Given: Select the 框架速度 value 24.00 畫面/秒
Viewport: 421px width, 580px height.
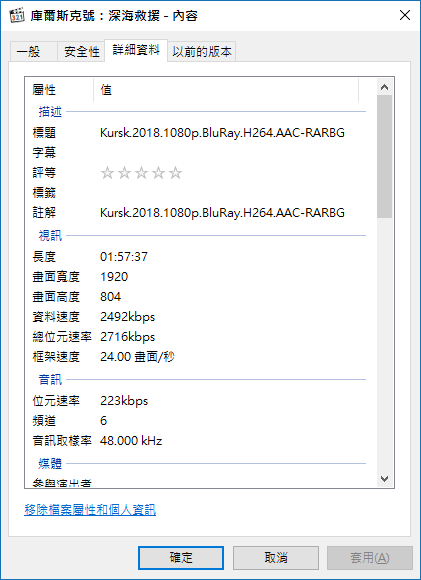Looking at the screenshot, I should point(137,357).
